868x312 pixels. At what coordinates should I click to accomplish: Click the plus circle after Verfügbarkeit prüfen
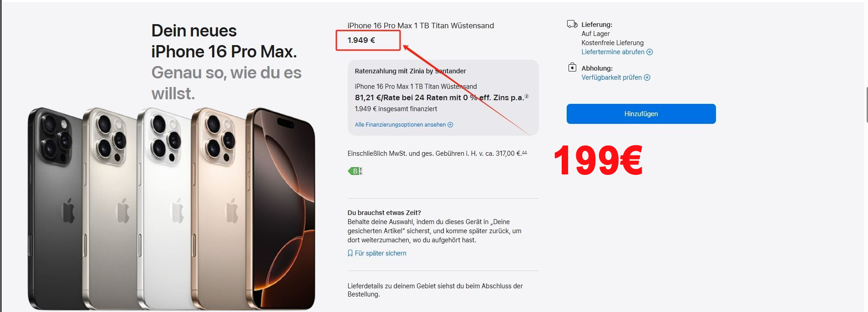tap(647, 77)
